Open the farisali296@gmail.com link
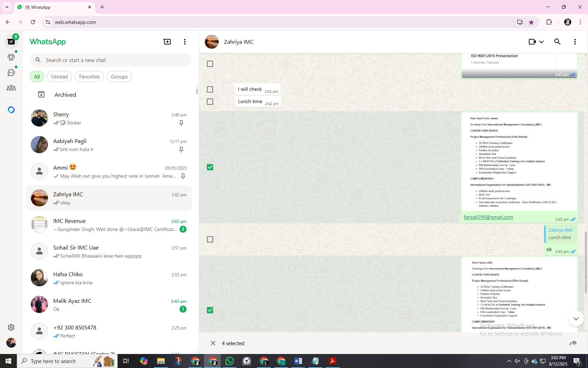The height and width of the screenshot is (368, 588). click(488, 217)
